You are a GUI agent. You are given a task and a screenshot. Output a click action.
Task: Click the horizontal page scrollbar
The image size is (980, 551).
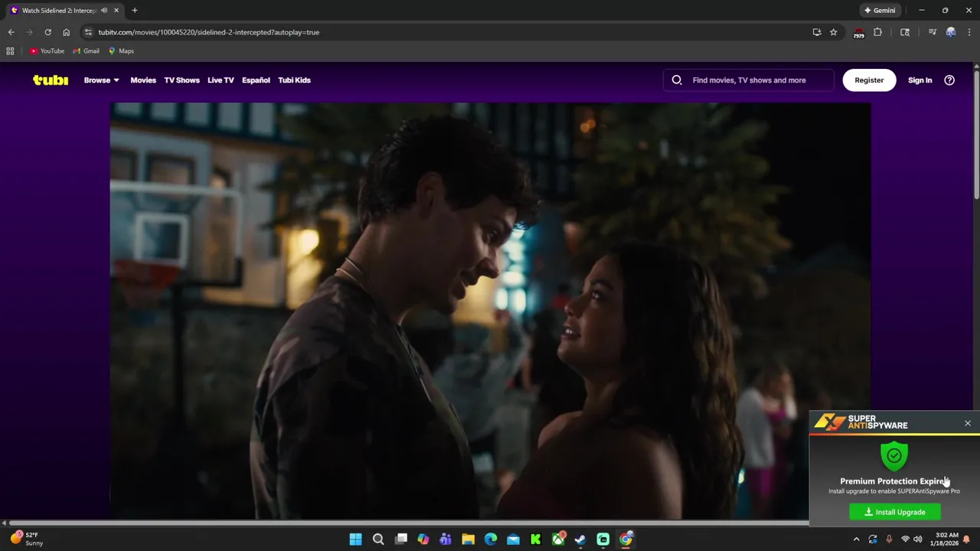410,523
